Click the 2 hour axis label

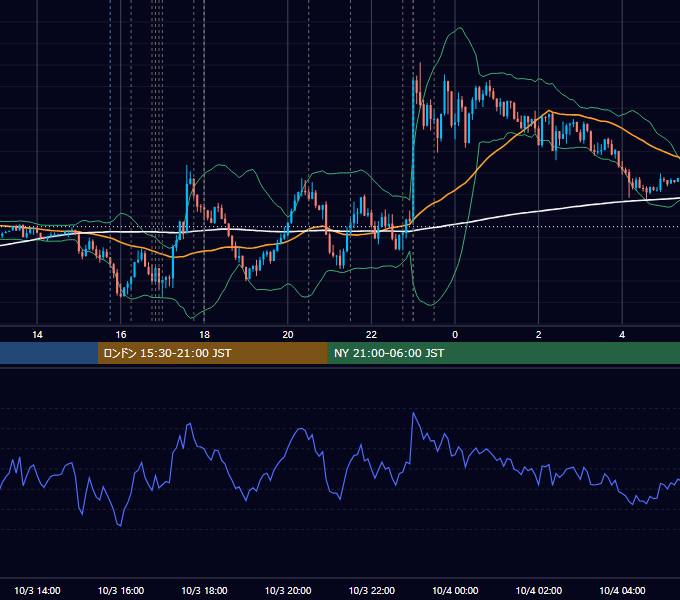click(x=539, y=335)
